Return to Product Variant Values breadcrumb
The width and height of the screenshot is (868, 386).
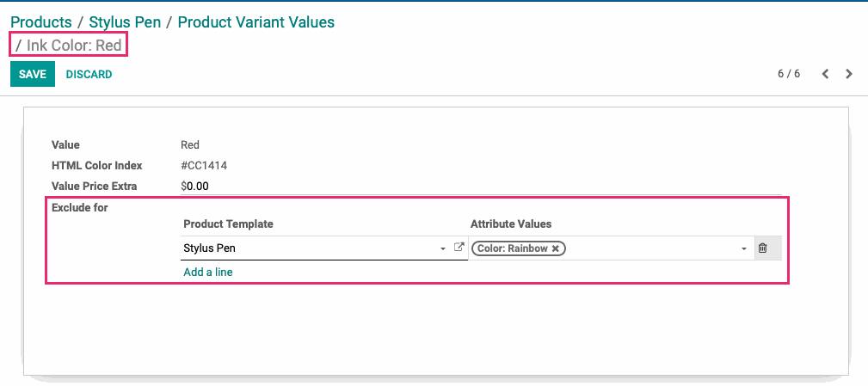256,22
